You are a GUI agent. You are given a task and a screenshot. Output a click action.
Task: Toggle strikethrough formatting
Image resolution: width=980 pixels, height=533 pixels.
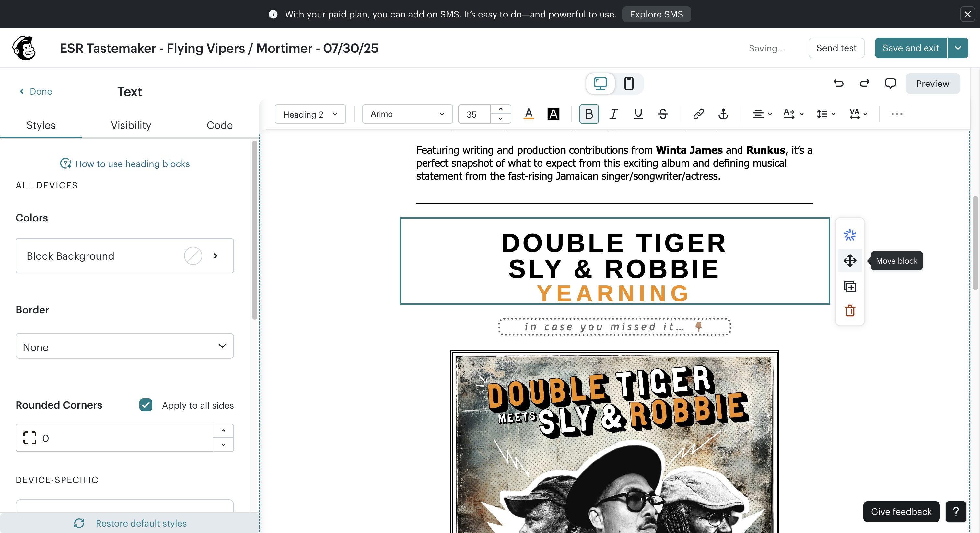663,114
